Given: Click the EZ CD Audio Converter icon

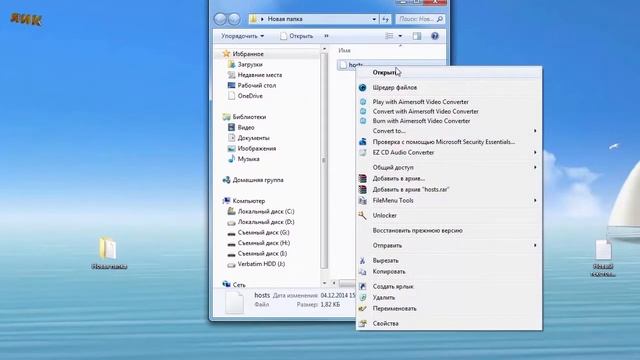Looking at the screenshot, I should click(x=362, y=152).
